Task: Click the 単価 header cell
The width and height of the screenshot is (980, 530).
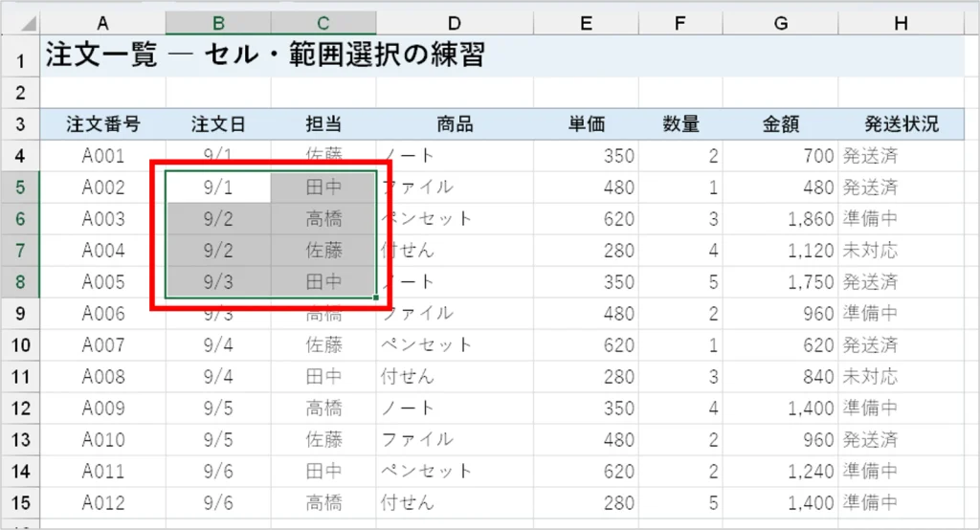Action: [586, 123]
